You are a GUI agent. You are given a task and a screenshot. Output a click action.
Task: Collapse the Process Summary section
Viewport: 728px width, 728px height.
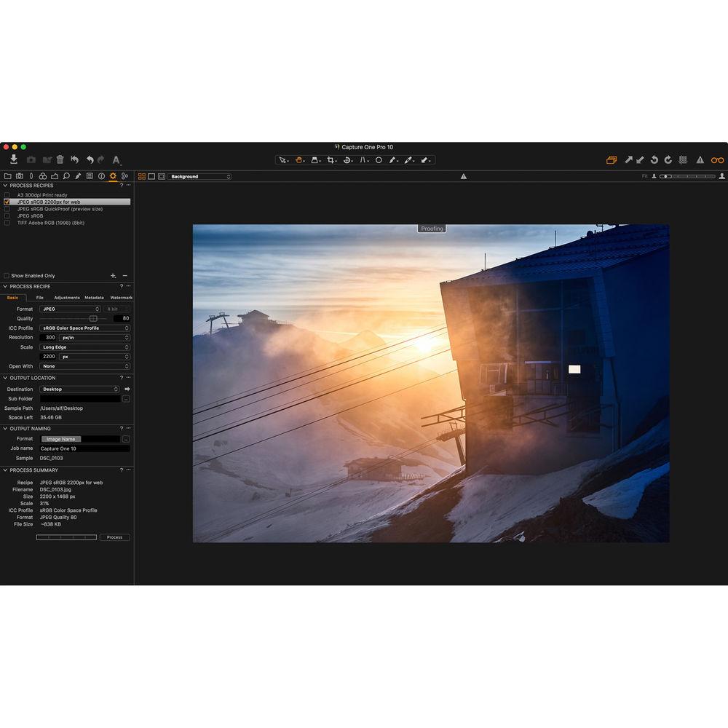tap(6, 470)
